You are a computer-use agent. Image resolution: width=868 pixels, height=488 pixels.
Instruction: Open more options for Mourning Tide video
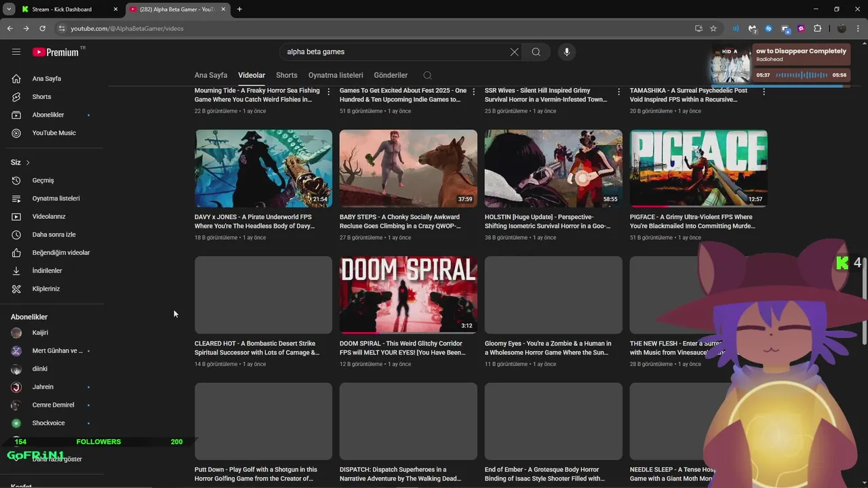pyautogui.click(x=329, y=91)
